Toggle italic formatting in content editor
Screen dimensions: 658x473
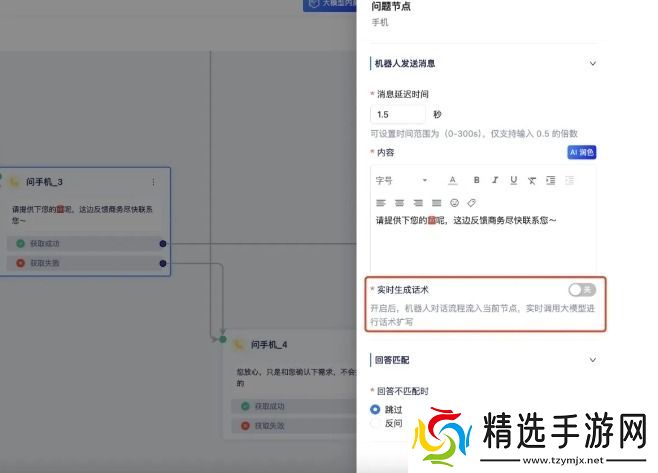click(x=495, y=180)
